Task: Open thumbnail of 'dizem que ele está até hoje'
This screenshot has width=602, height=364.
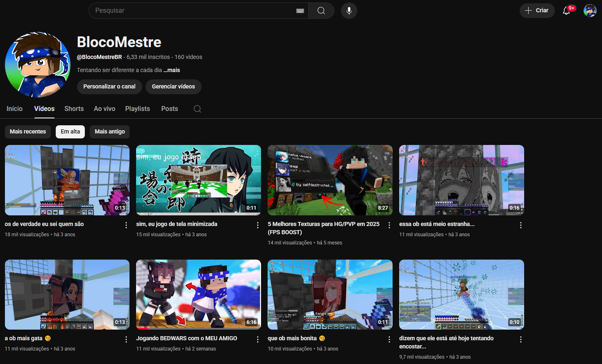Action: [462, 295]
